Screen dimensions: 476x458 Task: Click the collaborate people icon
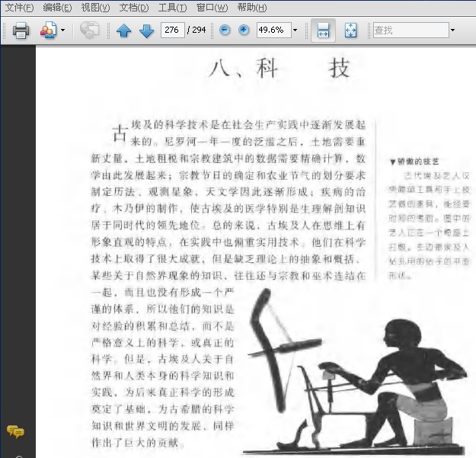(49, 30)
